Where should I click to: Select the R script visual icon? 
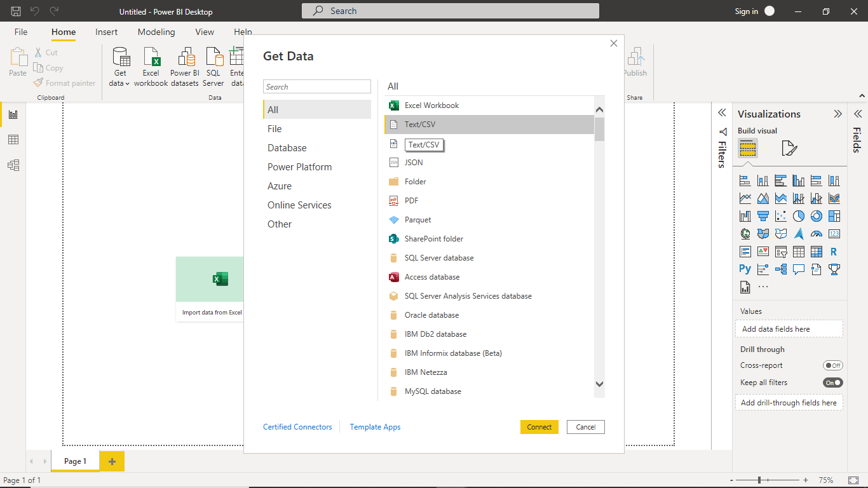834,251
